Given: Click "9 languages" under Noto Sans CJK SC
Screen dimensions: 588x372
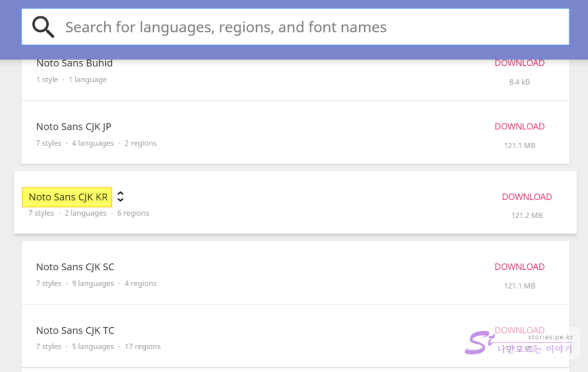Looking at the screenshot, I should (93, 283).
